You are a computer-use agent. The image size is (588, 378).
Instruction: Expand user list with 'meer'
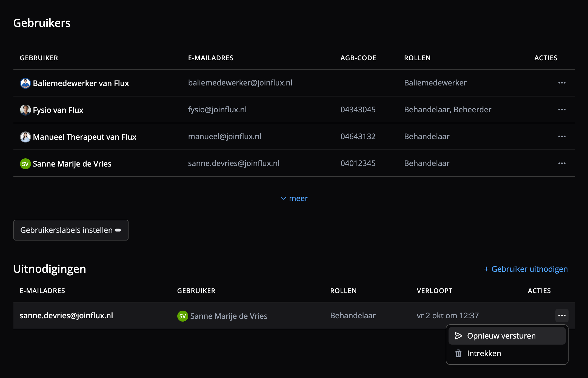point(294,198)
